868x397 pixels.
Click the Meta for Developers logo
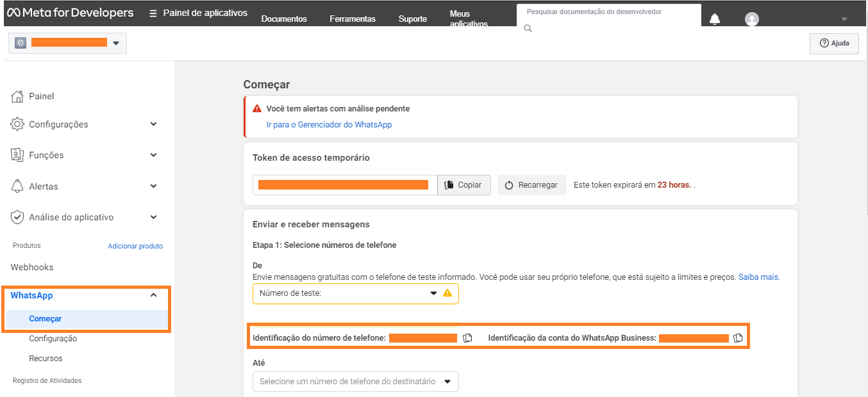(70, 13)
